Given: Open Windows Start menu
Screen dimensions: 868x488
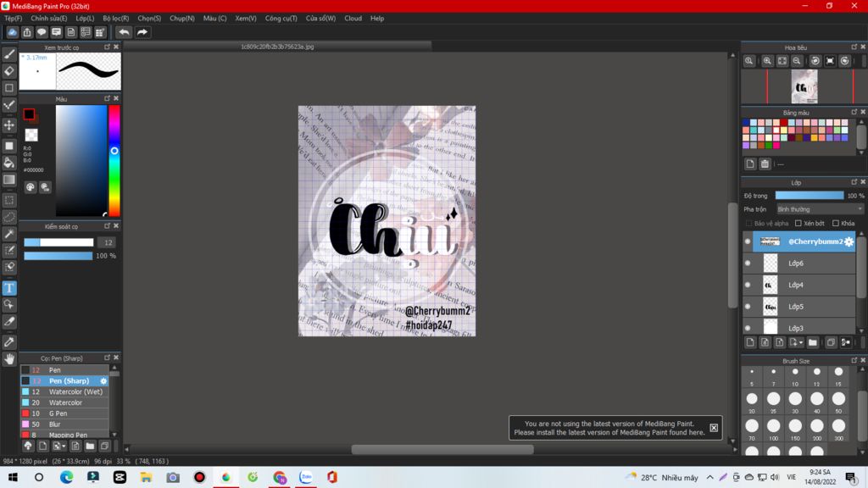Looking at the screenshot, I should click(13, 477).
